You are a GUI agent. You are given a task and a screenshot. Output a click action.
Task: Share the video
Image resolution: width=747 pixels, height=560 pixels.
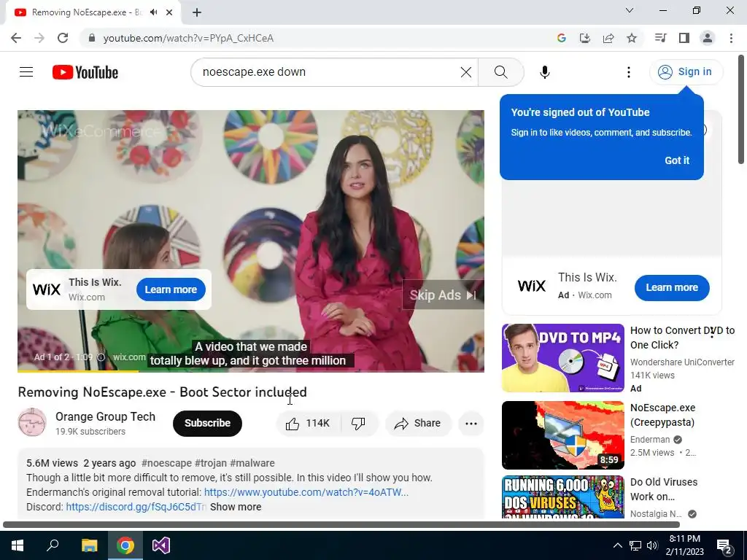(x=418, y=424)
